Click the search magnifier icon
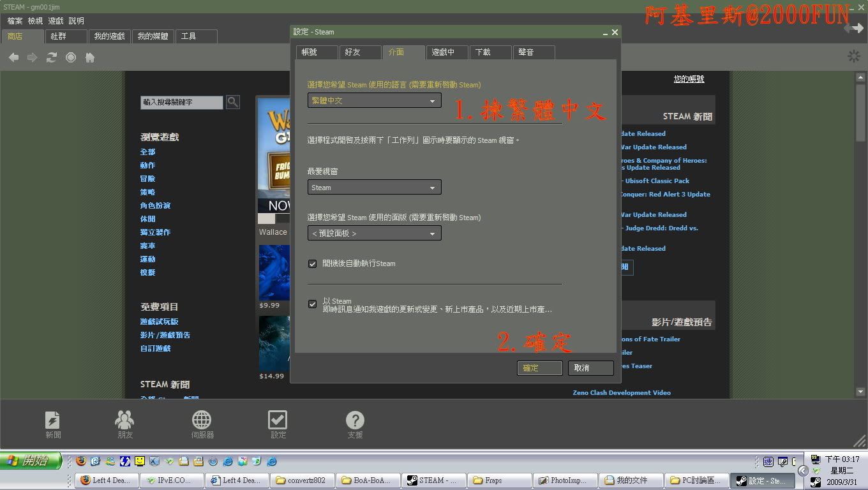Image resolution: width=868 pixels, height=490 pixels. (x=232, y=101)
